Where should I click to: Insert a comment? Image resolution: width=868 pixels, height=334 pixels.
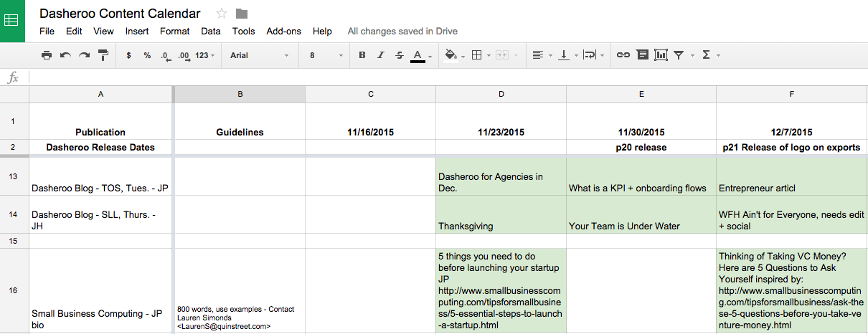point(642,55)
